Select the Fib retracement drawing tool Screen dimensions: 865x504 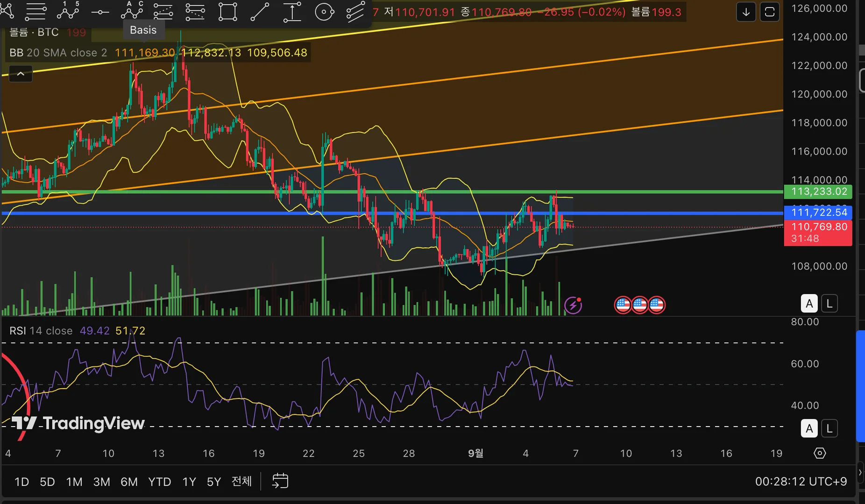[x=35, y=11]
